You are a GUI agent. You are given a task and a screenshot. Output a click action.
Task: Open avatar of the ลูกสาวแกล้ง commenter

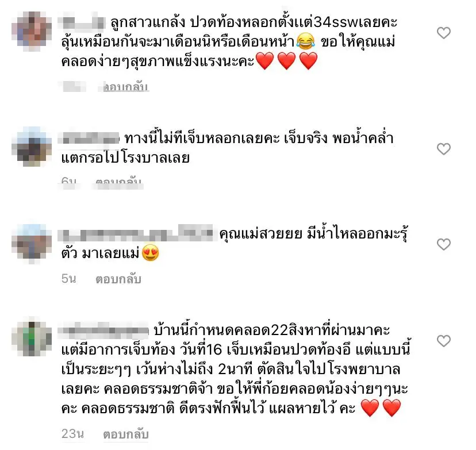point(32,31)
